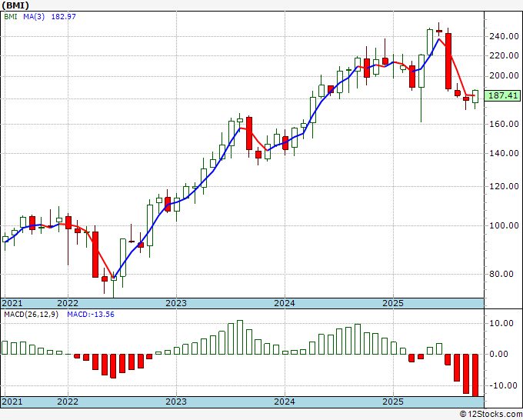Image resolution: width=523 pixels, height=420 pixels.
Task: Click 2023 on the MACD panel time axis
Action: coord(176,402)
